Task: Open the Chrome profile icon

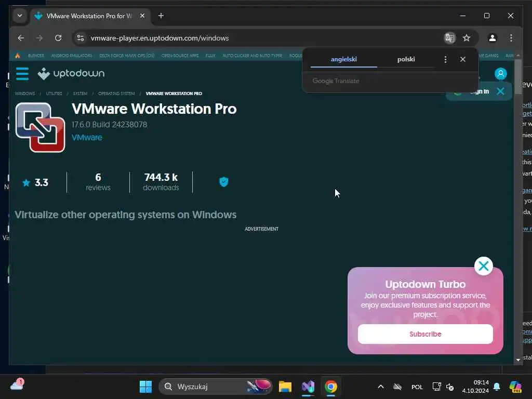Action: [x=493, y=38]
